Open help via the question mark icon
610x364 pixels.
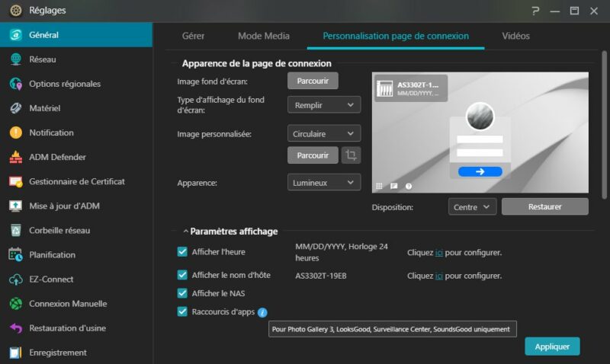[x=536, y=11]
